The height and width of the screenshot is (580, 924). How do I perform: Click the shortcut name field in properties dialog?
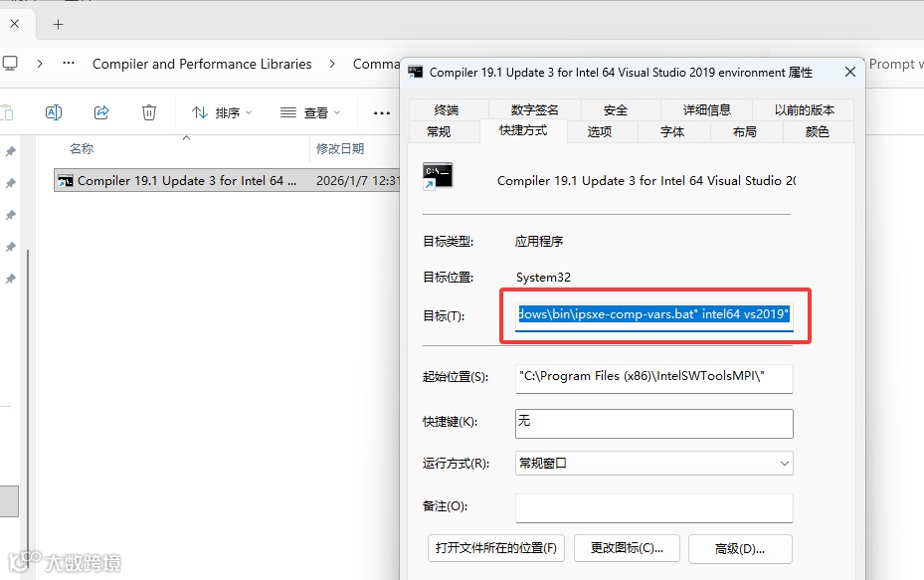click(x=646, y=181)
